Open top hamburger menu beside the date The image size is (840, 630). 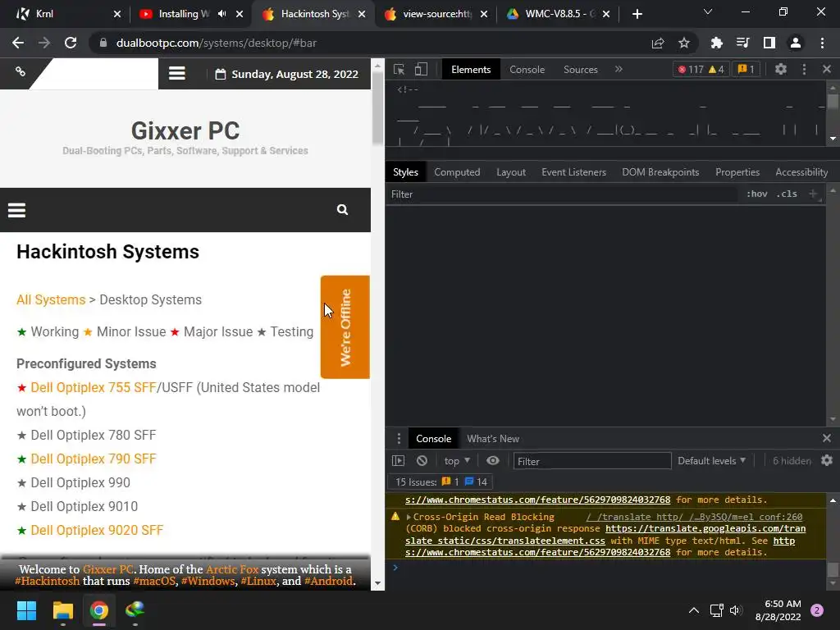177,73
